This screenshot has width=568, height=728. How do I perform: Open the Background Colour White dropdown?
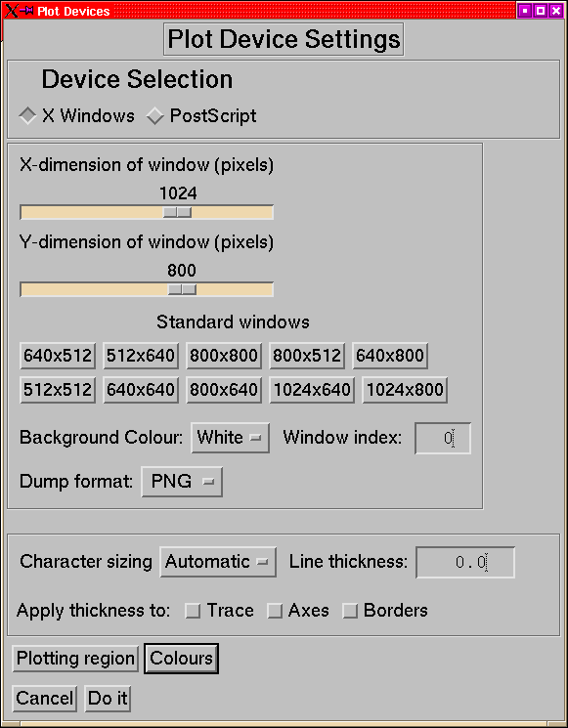pos(230,438)
